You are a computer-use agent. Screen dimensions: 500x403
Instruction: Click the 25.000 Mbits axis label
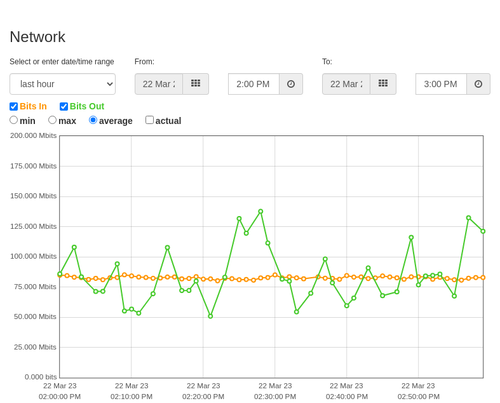click(35, 347)
